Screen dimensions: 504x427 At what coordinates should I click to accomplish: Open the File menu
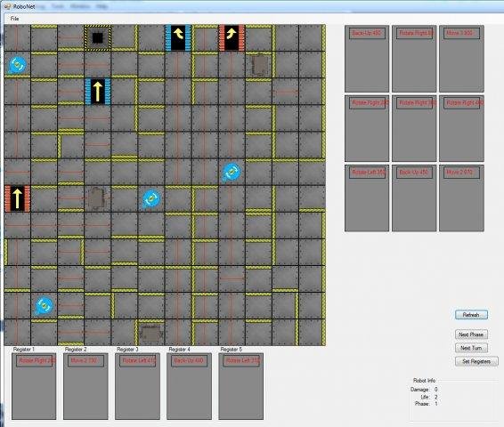pos(15,19)
